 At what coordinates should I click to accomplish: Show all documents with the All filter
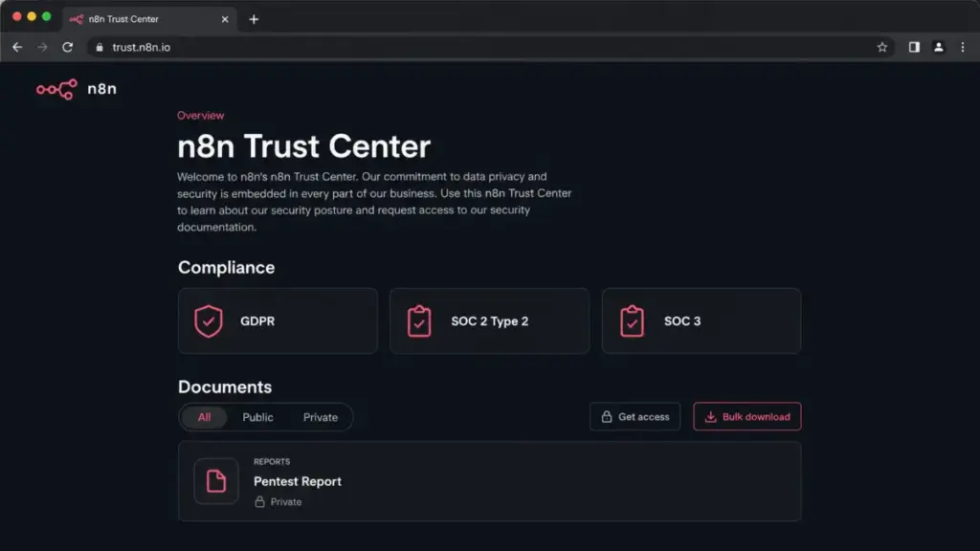[205, 417]
